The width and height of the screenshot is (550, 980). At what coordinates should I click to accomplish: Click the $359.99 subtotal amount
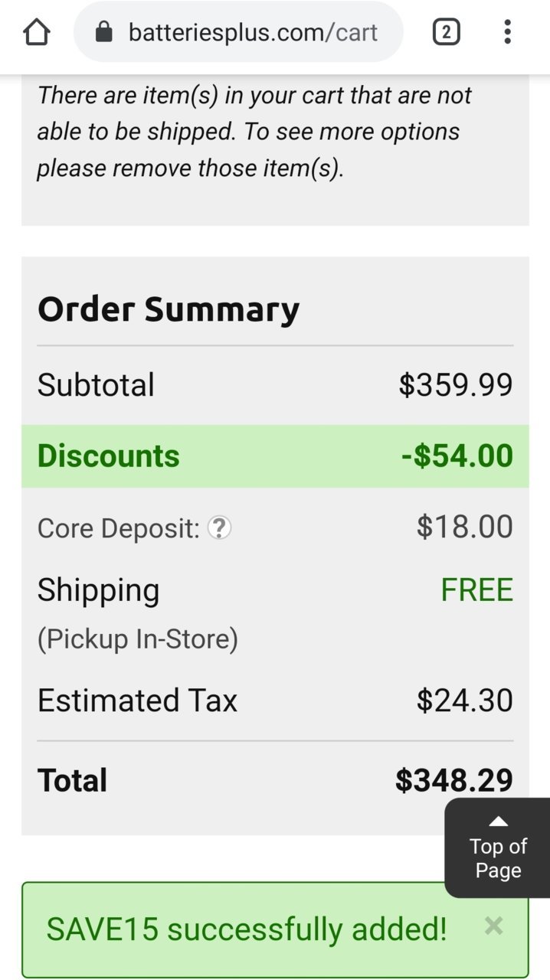[x=456, y=384]
